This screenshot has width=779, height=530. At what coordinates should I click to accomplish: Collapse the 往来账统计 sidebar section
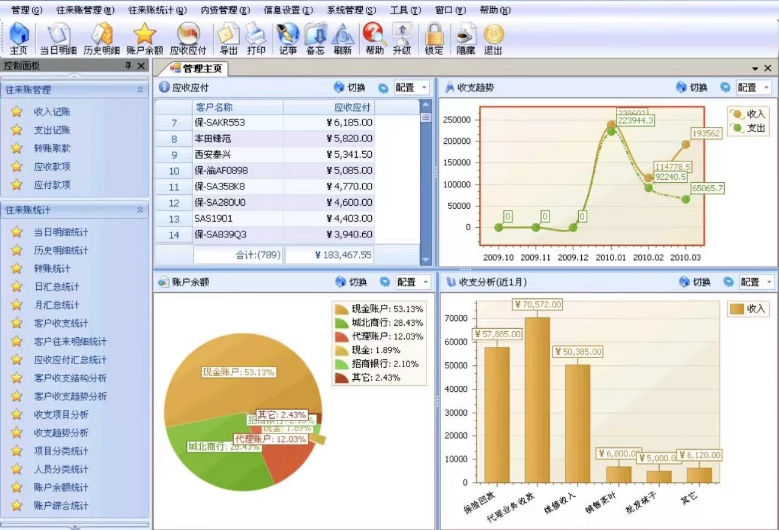pos(140,210)
